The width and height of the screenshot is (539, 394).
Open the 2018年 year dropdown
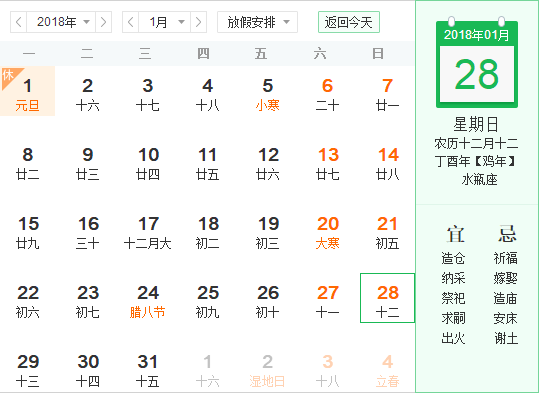pyautogui.click(x=61, y=22)
